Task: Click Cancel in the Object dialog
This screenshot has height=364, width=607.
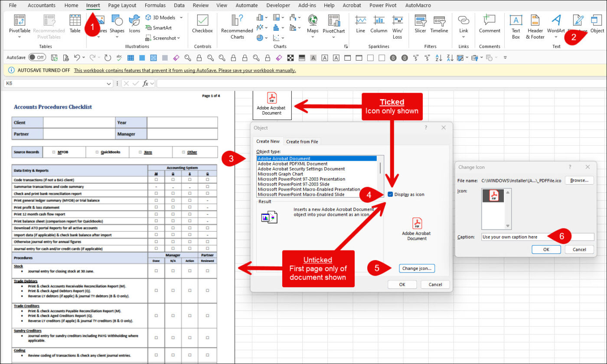Action: 435,285
